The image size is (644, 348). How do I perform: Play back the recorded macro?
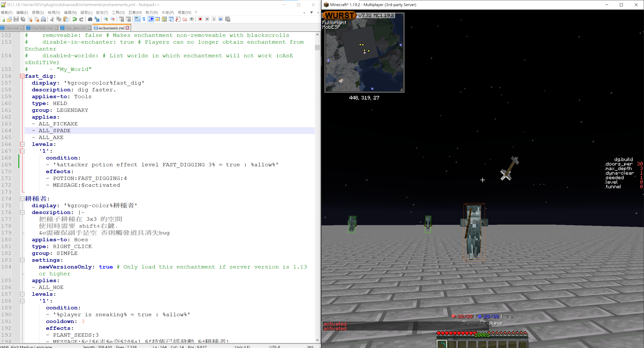[214, 19]
